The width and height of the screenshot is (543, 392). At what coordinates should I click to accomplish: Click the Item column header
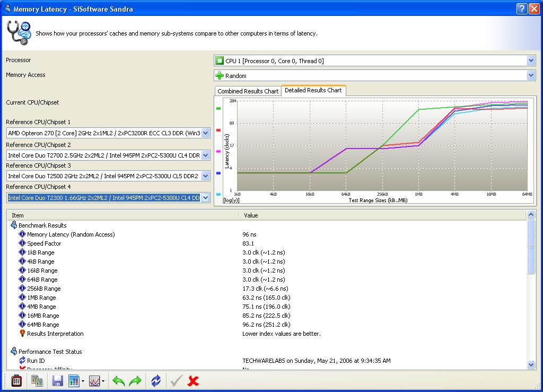coord(123,215)
